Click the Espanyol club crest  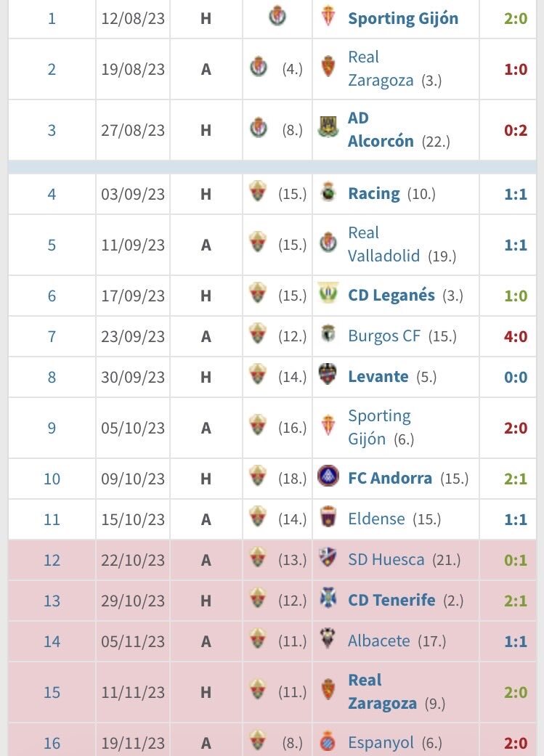[x=328, y=742]
